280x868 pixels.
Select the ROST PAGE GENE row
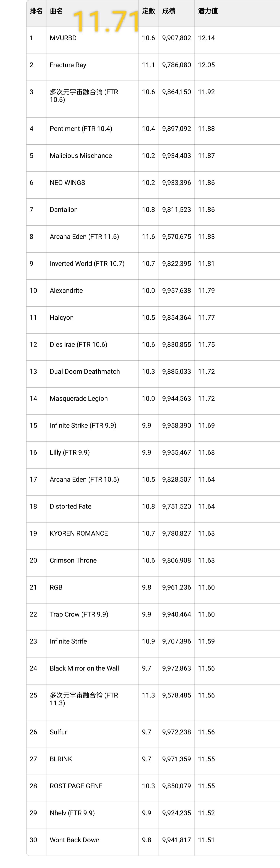pyautogui.click(x=76, y=786)
